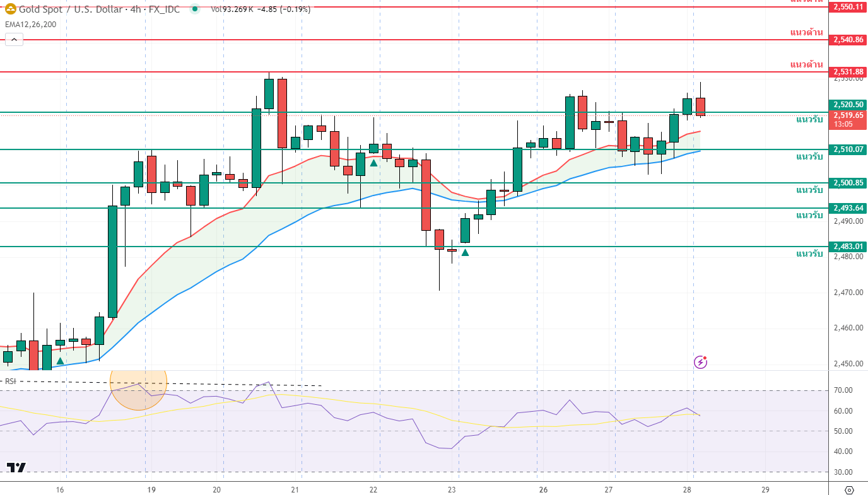Click the 2,540.86 resistance price label
Image resolution: width=868 pixels, height=495 pixels.
[x=848, y=40]
